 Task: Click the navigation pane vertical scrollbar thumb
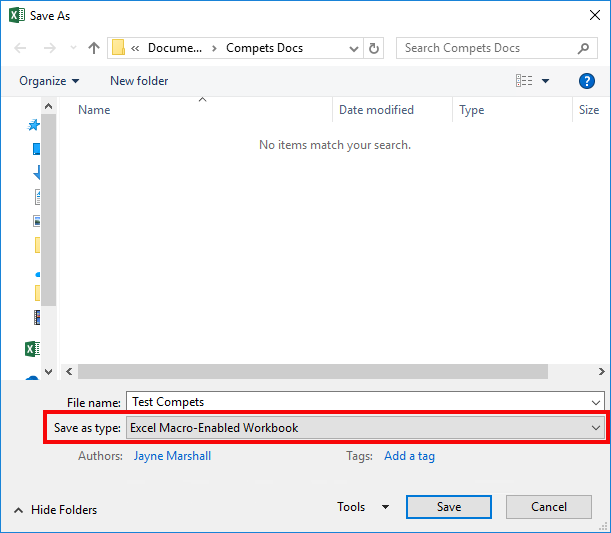49,210
